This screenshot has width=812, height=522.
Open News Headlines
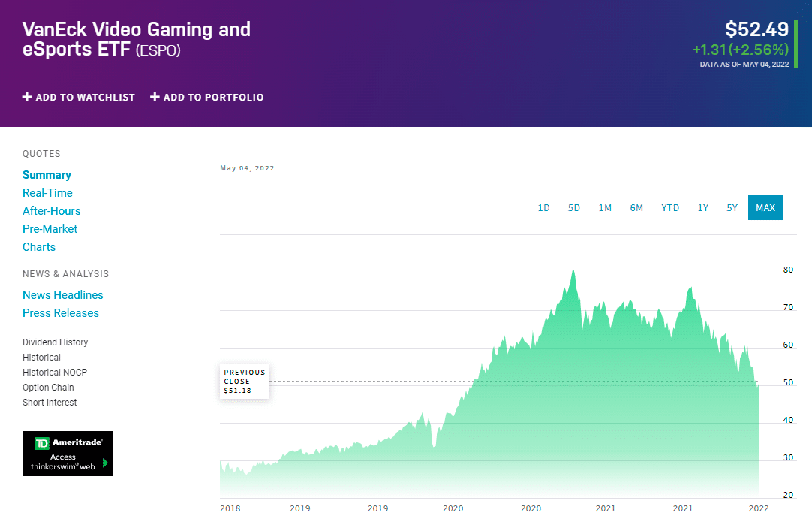[x=62, y=295]
